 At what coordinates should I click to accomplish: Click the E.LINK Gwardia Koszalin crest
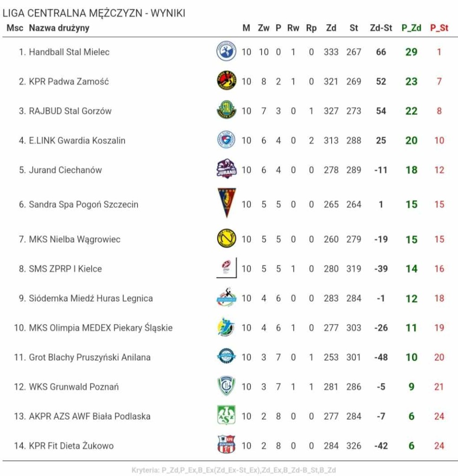coord(226,139)
